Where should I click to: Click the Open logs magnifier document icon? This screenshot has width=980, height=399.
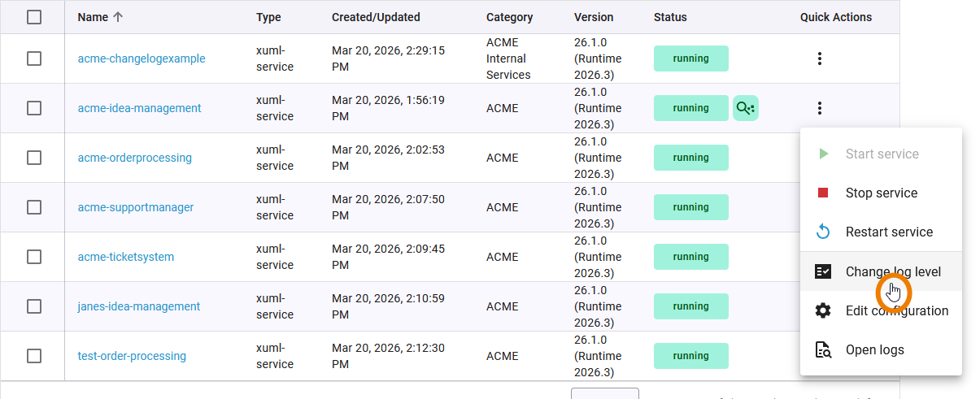tap(823, 350)
